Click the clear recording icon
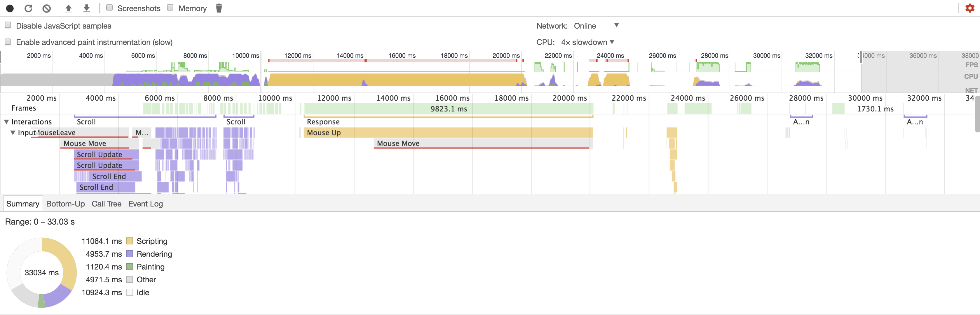Screen dimensions: 980x315 46,8
